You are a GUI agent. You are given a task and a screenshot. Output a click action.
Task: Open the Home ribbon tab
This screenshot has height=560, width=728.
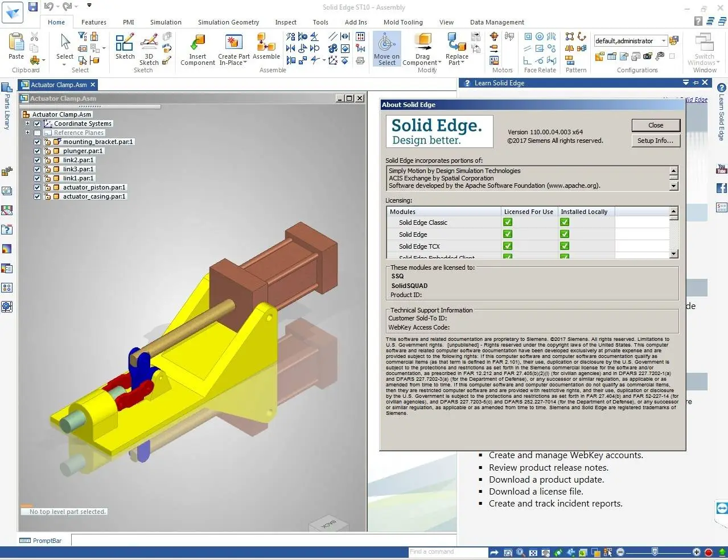[56, 22]
